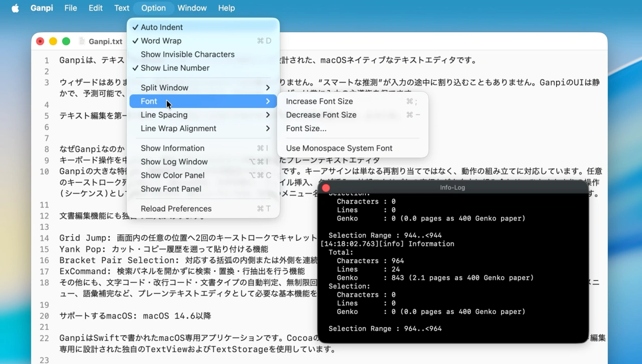Choose Show Information

(203, 148)
